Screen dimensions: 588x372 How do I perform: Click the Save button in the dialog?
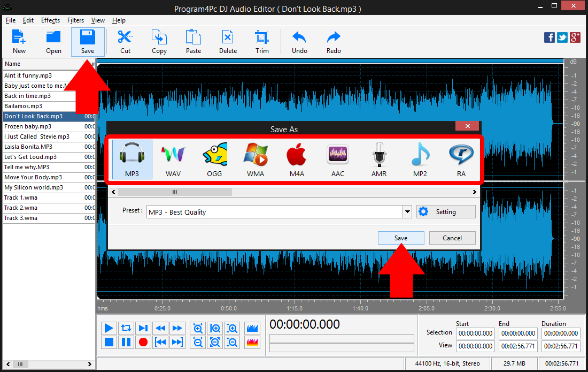click(x=401, y=238)
